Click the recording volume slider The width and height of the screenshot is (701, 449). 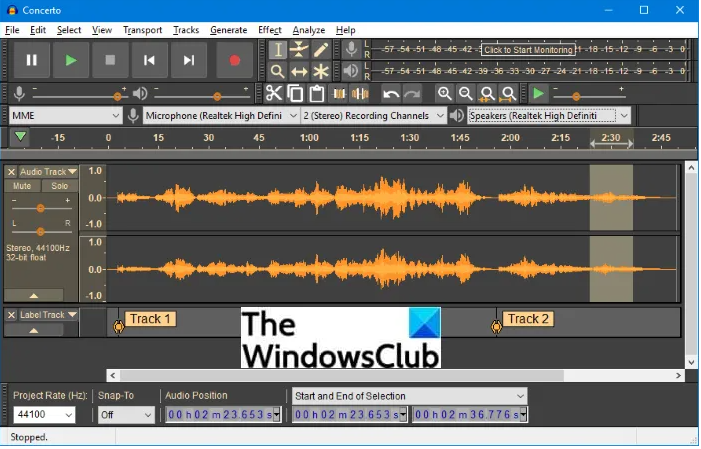tap(80, 96)
